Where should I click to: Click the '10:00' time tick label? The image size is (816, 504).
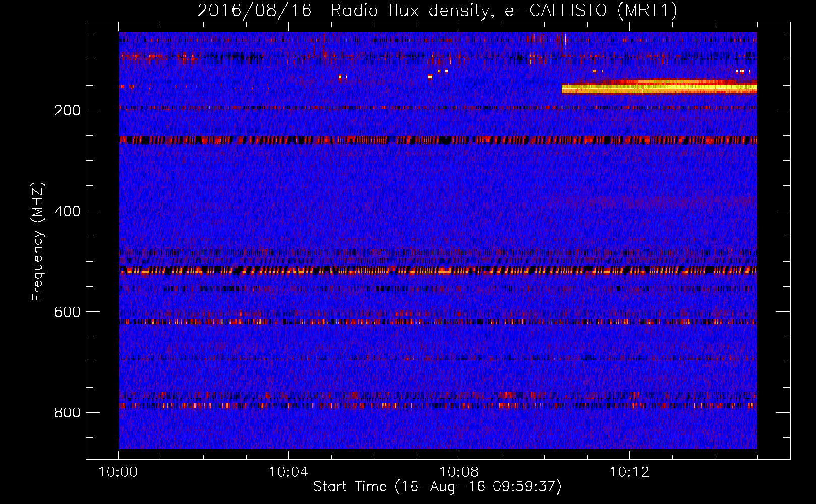click(118, 472)
